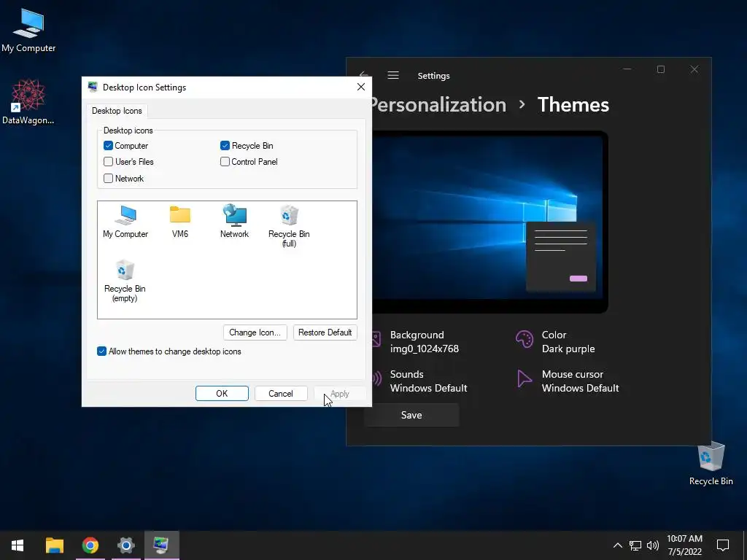Open the notification center icon

(x=723, y=545)
